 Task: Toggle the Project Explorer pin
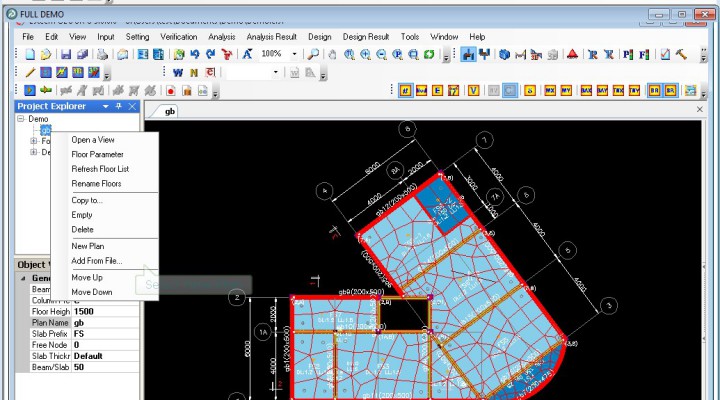pos(119,106)
